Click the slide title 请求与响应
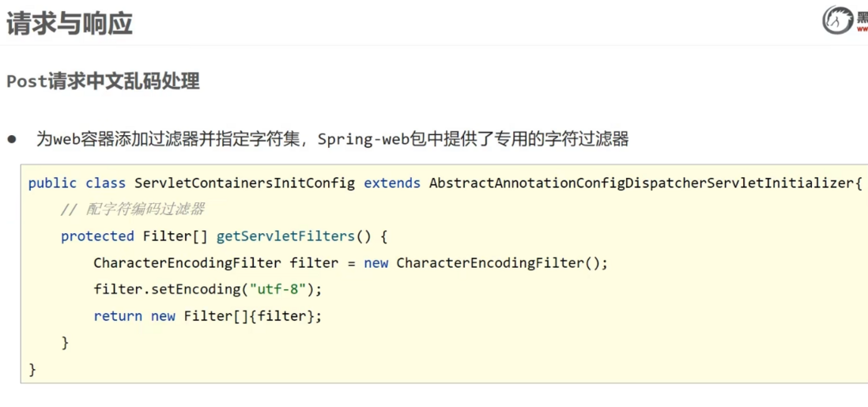 [x=70, y=23]
